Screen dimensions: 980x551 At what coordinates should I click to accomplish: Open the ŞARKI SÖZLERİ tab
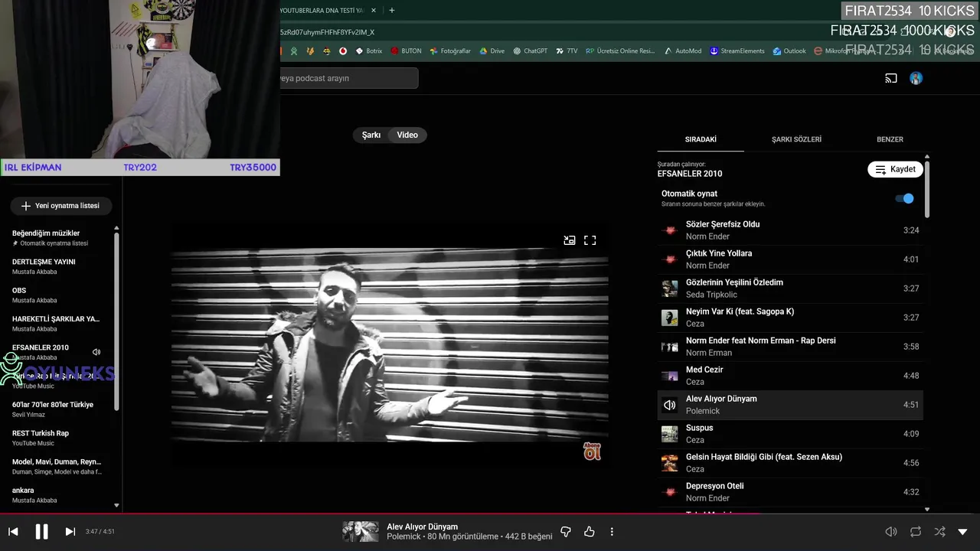(796, 139)
